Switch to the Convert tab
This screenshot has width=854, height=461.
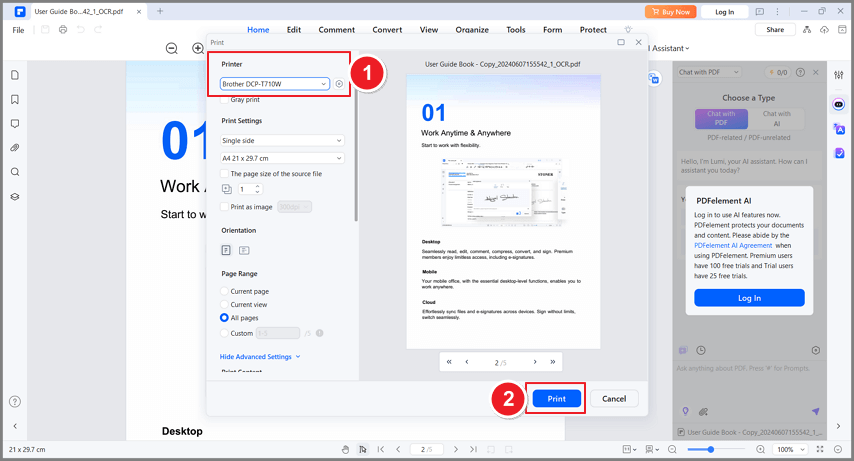[387, 30]
